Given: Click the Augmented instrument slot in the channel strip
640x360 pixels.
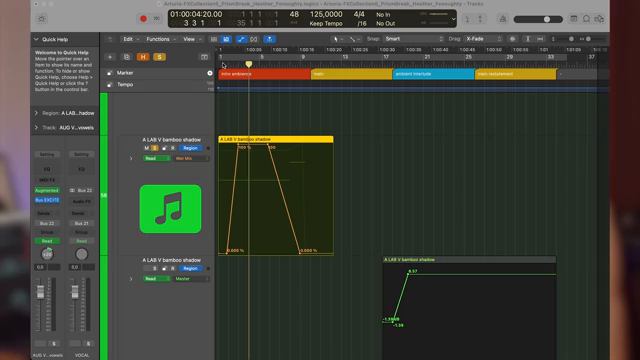Looking at the screenshot, I should tap(47, 191).
